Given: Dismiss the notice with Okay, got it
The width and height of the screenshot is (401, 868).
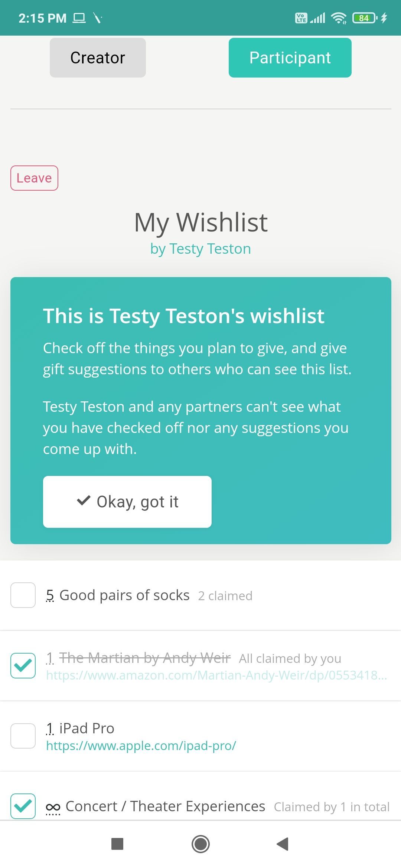Looking at the screenshot, I should tap(127, 501).
